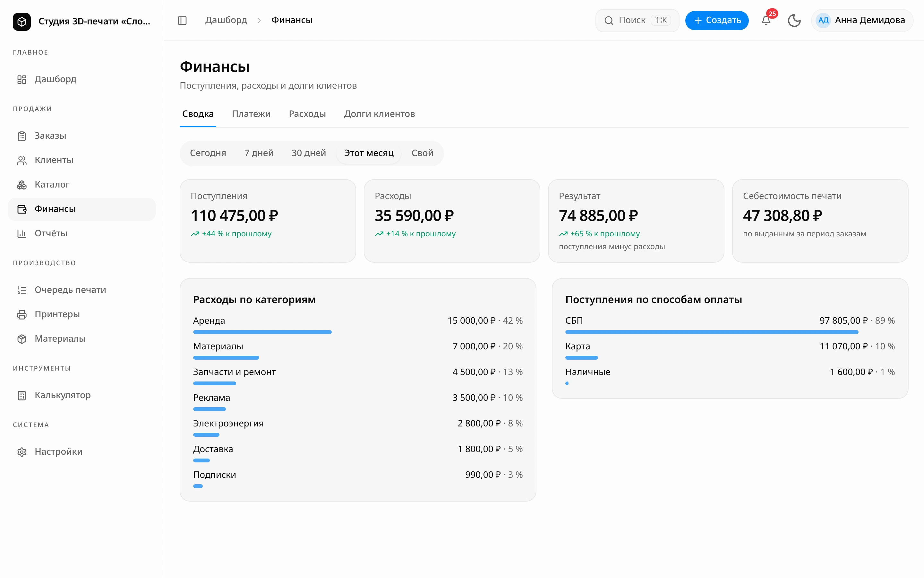This screenshot has width=924, height=578.
Task: Click the Заказы clipboard icon
Action: [22, 136]
